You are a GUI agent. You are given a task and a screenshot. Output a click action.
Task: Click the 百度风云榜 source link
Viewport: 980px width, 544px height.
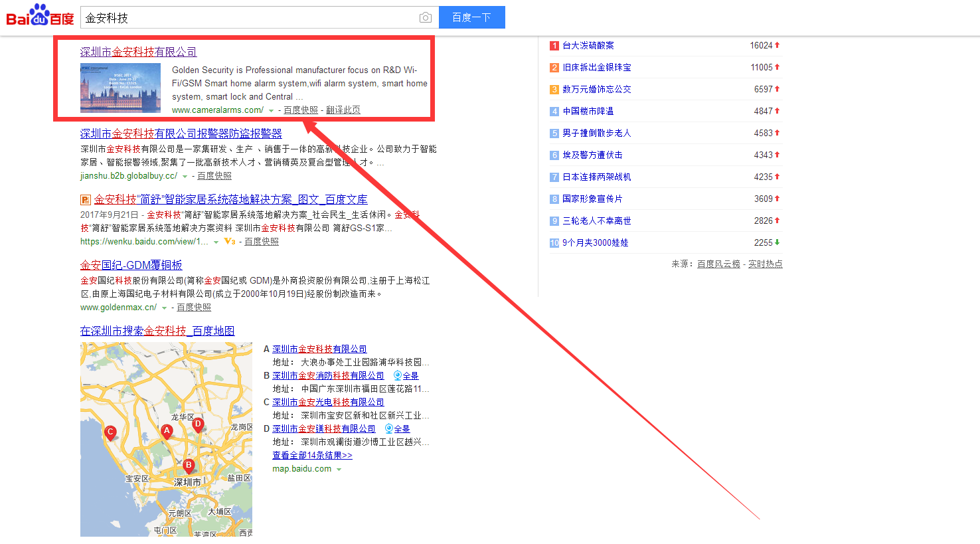718,264
